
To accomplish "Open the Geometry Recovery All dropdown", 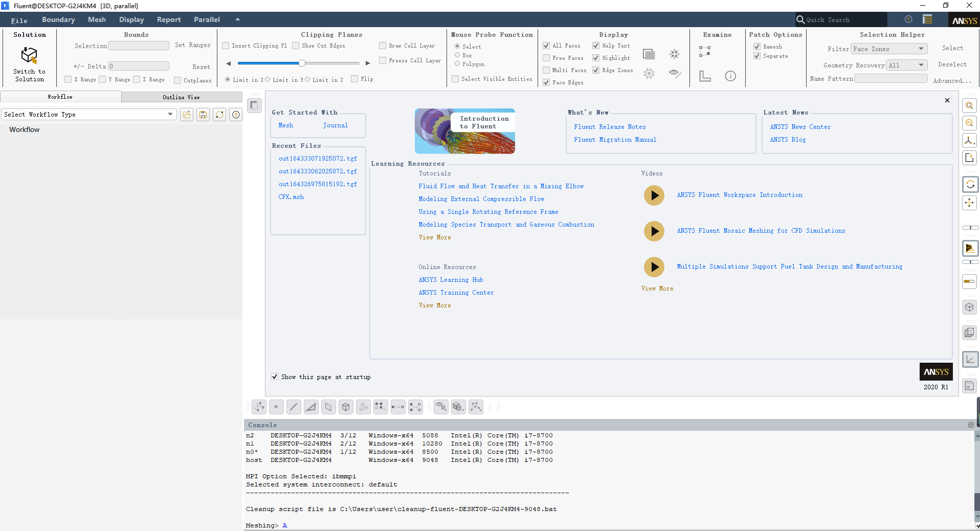I will click(907, 65).
